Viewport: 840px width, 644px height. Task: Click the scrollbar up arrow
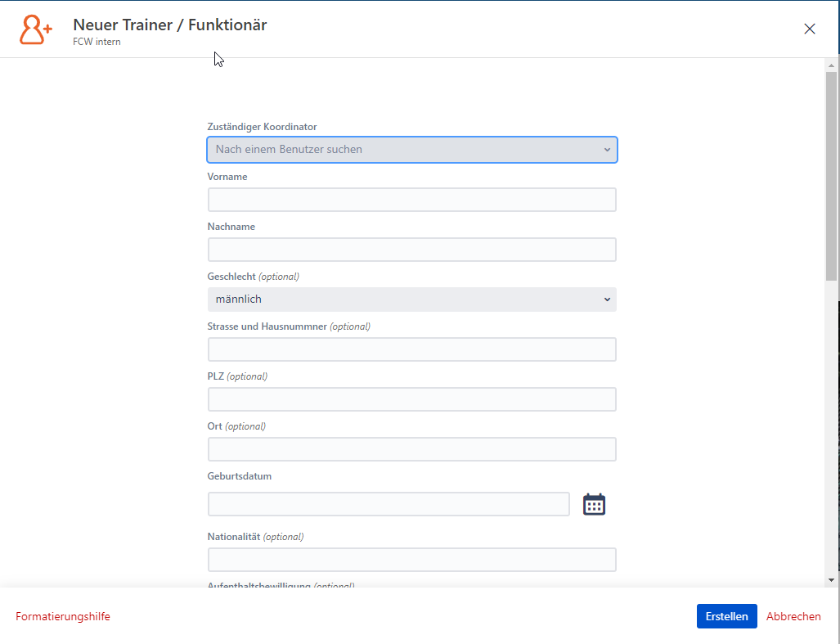click(x=831, y=65)
